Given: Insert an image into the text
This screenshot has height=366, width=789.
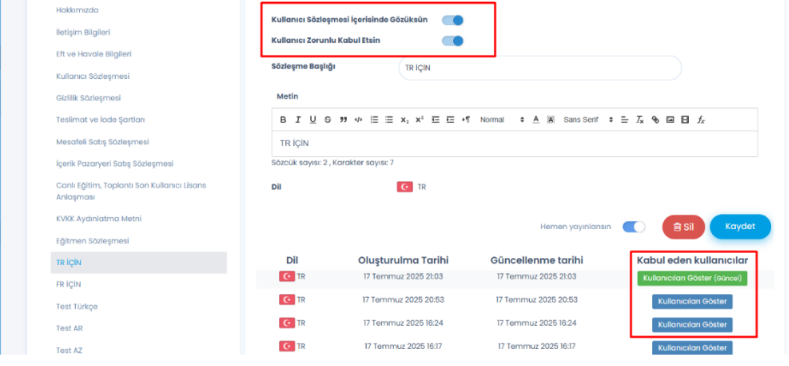Looking at the screenshot, I should click(x=670, y=120).
